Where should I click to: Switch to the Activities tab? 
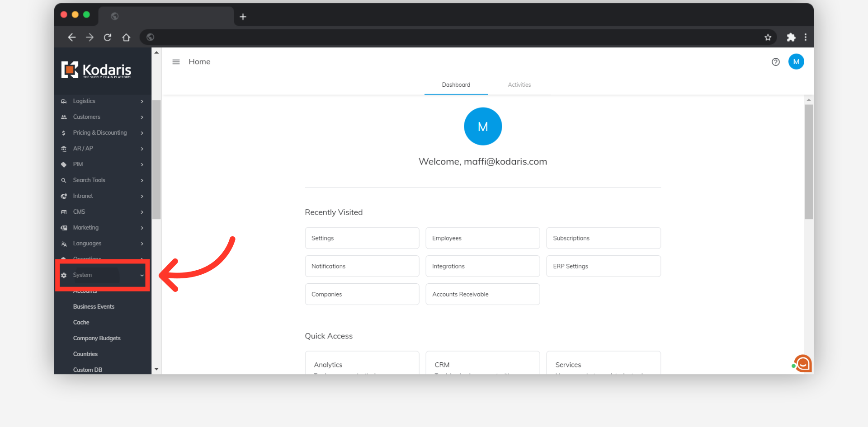pos(519,85)
